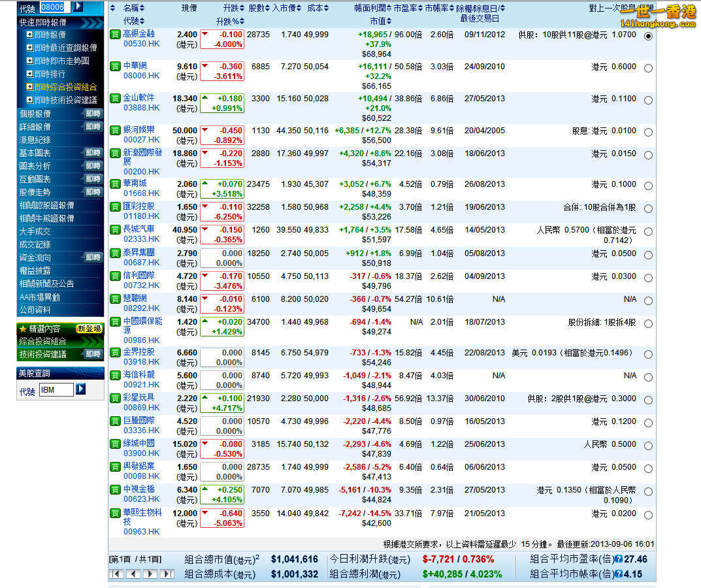
Task: Click the buy icon beside 興發鋁業
Action: [116, 467]
